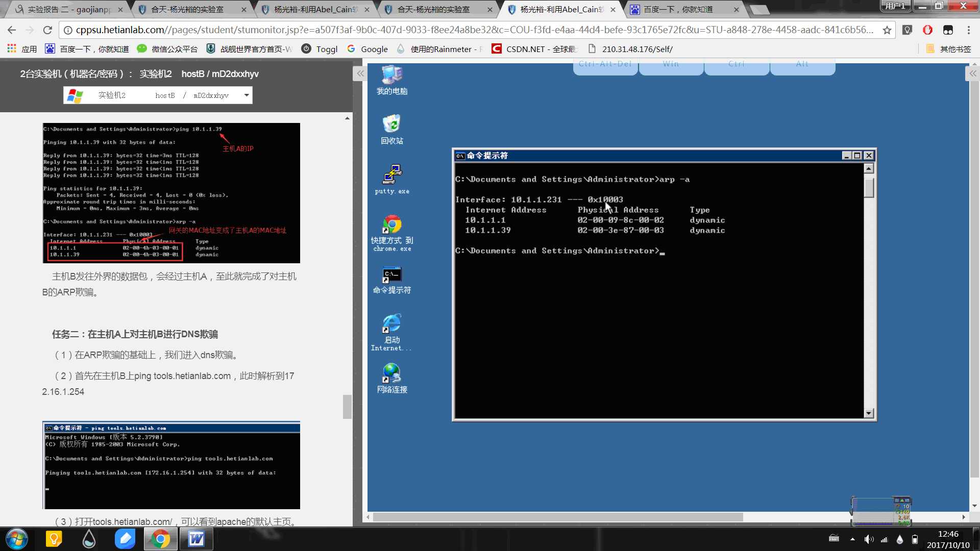
Task: Switch to the 实验报告二 gaojianpp tab
Action: (x=69, y=9)
